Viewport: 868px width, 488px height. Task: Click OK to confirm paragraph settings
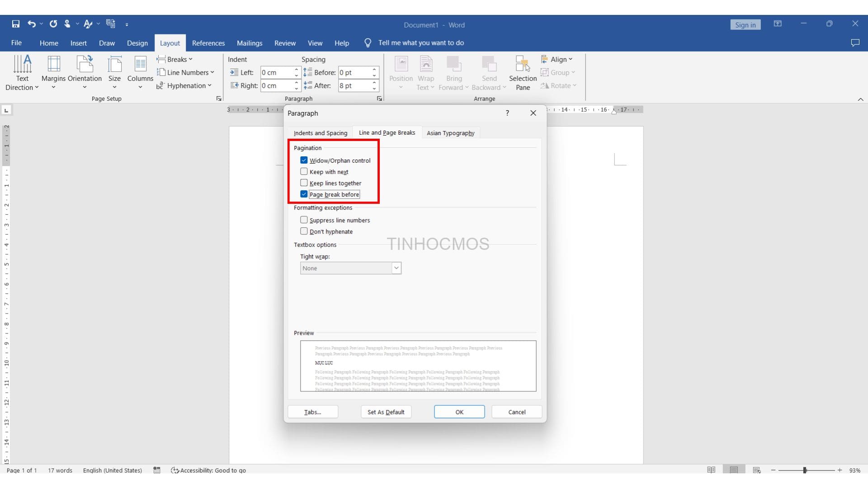point(459,412)
